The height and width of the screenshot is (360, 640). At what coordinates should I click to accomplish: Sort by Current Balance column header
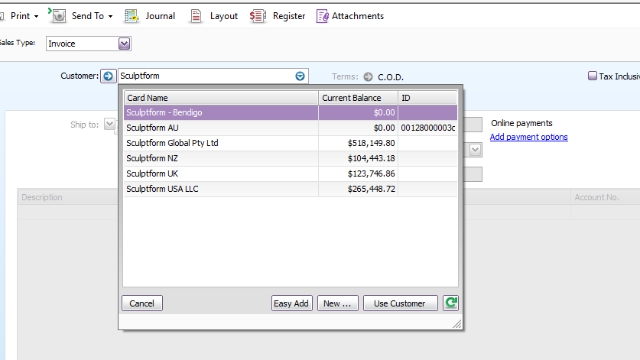(358, 98)
